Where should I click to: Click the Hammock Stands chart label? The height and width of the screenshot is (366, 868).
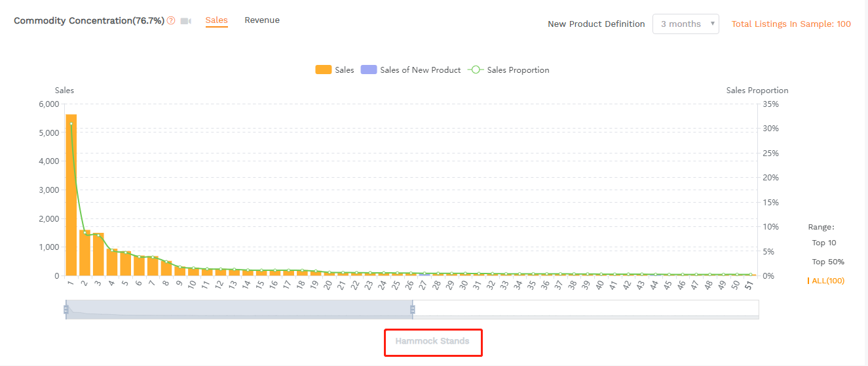tap(432, 341)
